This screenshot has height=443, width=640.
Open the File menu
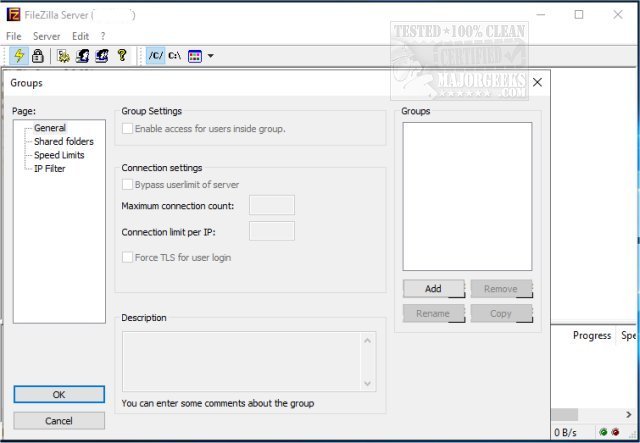[13, 36]
